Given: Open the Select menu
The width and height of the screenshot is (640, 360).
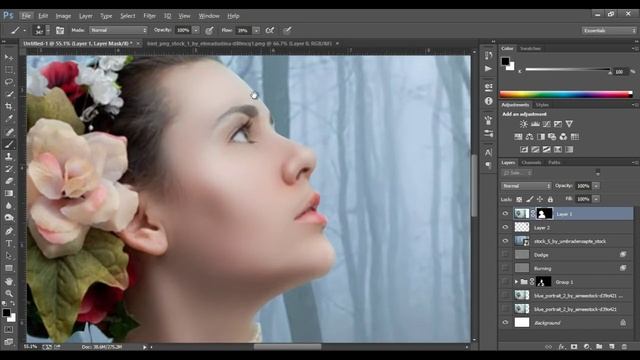Looking at the screenshot, I should 127,16.
